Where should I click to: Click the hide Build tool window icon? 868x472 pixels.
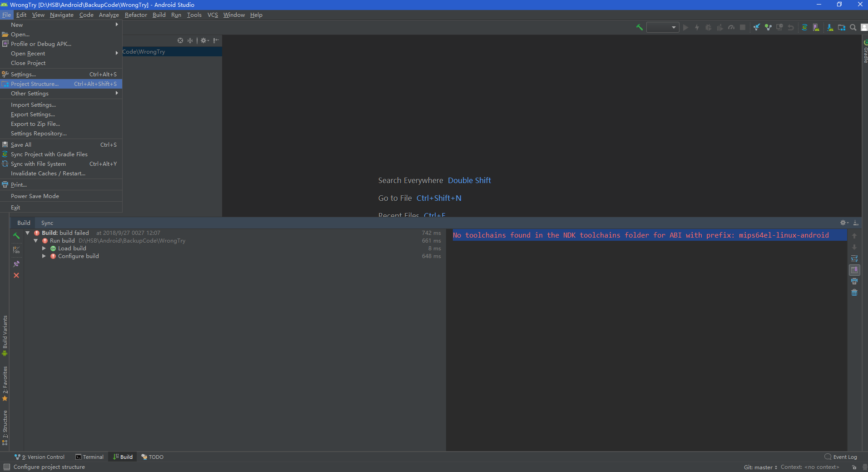pyautogui.click(x=856, y=223)
